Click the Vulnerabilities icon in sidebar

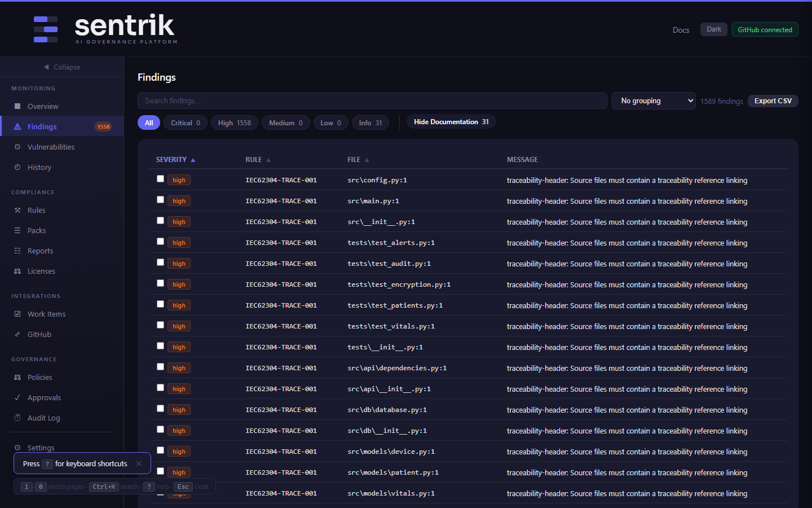point(17,147)
